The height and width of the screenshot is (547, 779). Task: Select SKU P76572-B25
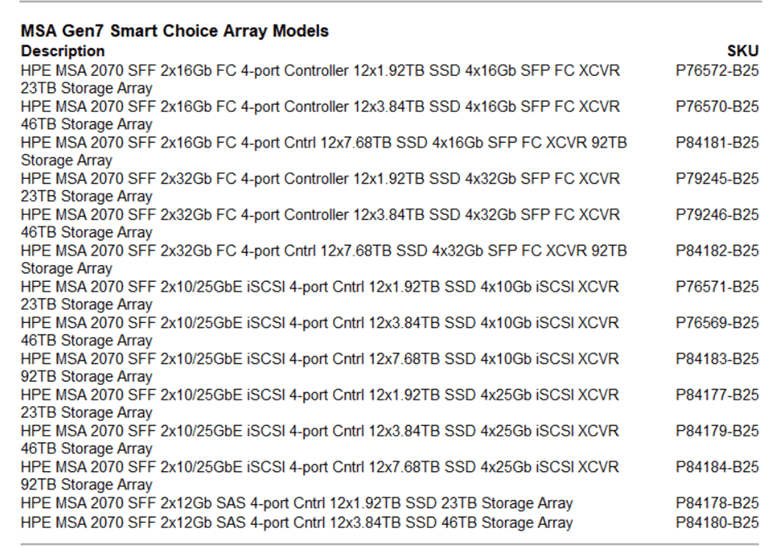tap(717, 71)
